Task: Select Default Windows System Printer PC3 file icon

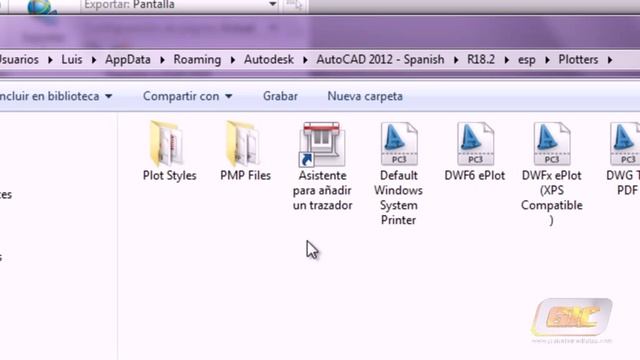Action: pos(399,144)
